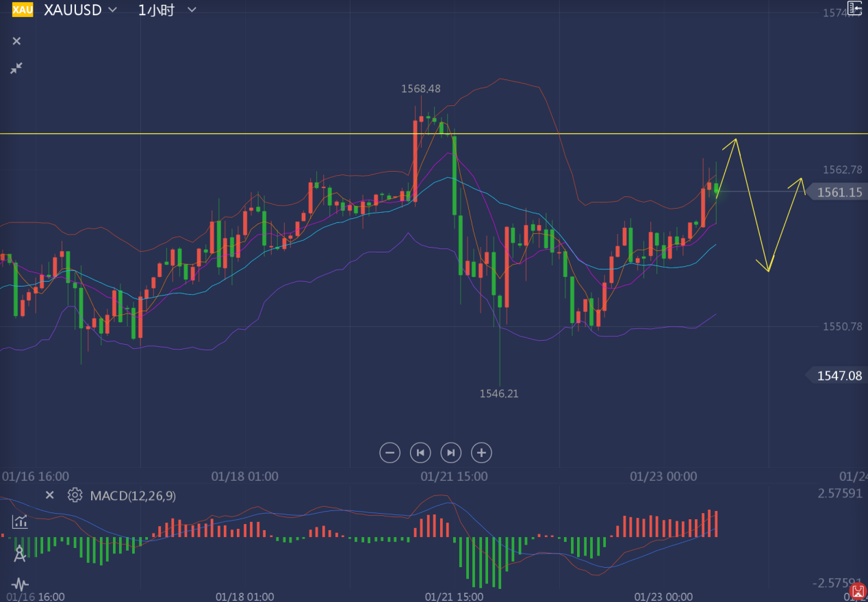Select the drawing compass tool icon

(20, 553)
